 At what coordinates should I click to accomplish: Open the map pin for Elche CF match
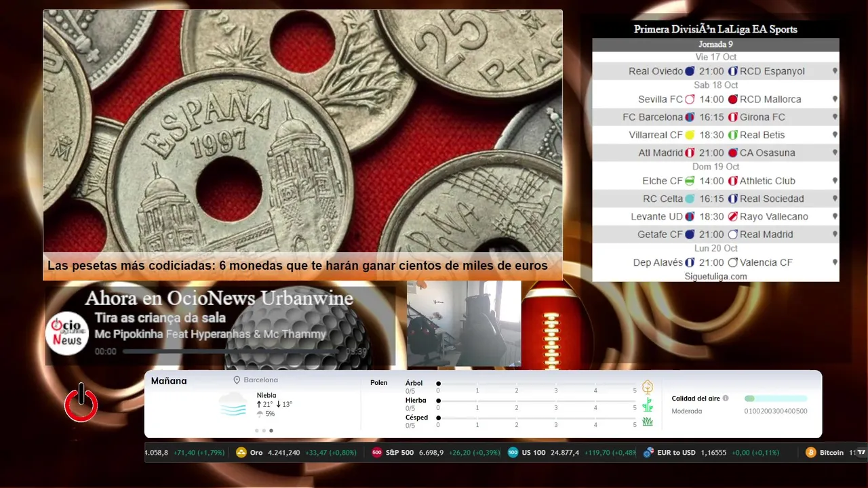(835, 181)
